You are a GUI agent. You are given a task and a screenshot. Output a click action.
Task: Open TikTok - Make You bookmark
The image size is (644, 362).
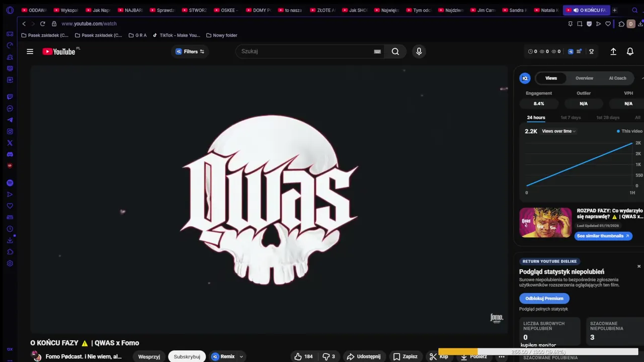[x=176, y=35]
